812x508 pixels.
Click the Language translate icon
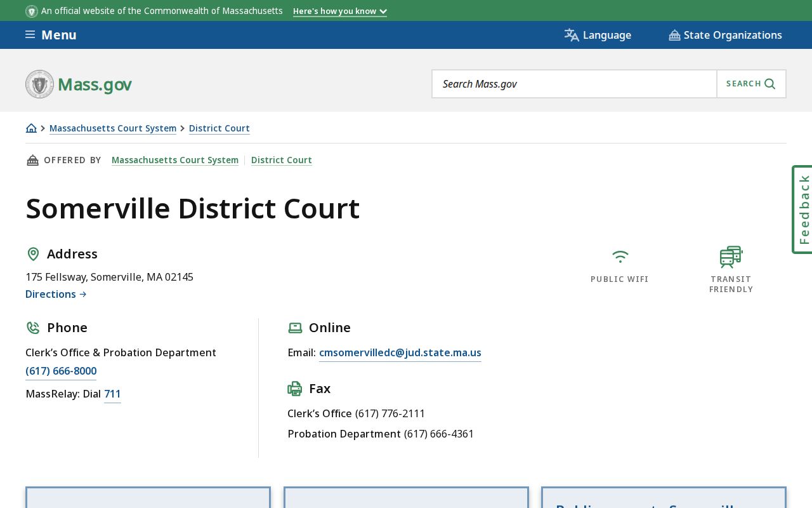click(x=572, y=35)
